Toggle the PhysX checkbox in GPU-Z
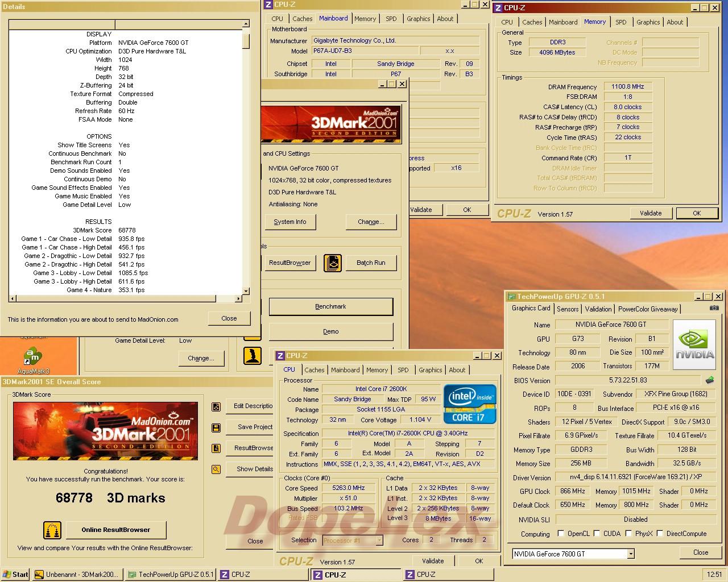 (x=628, y=534)
